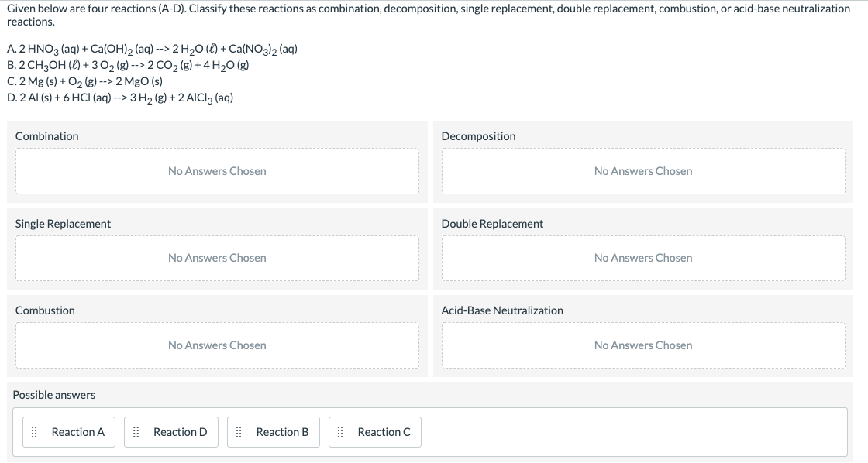Click the Combustion answer drop zone

coord(217,345)
